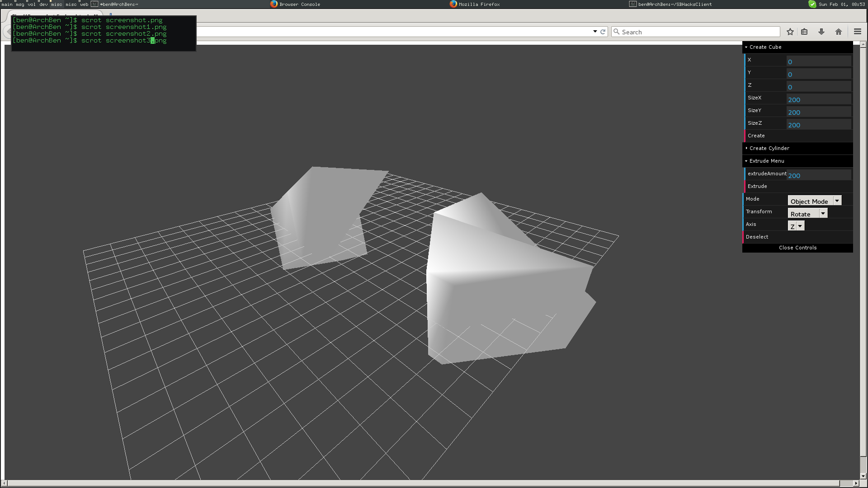Open the Mode dropdown showing Object Mode

click(814, 201)
